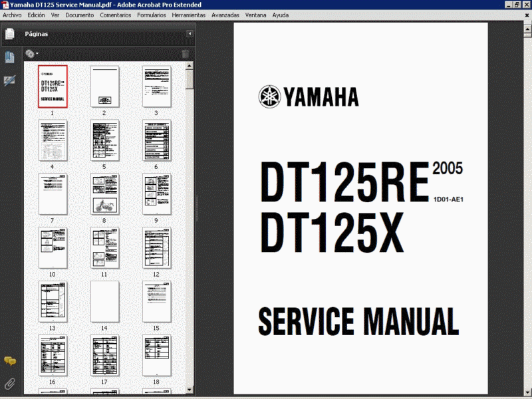This screenshot has width=532, height=399.
Task: Select page 6 thumbnail
Action: 157,140
